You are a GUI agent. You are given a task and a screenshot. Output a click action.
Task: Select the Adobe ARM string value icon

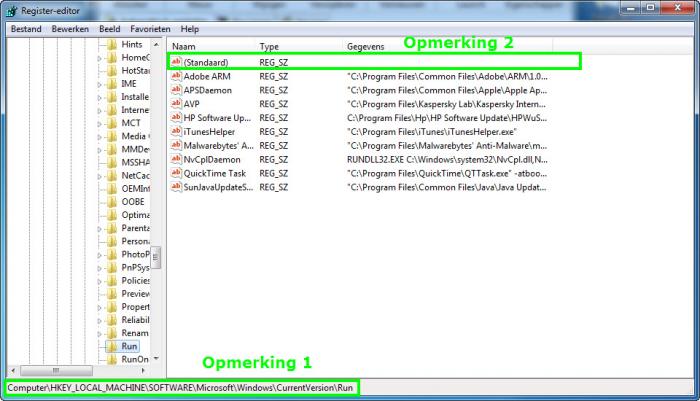(176, 76)
